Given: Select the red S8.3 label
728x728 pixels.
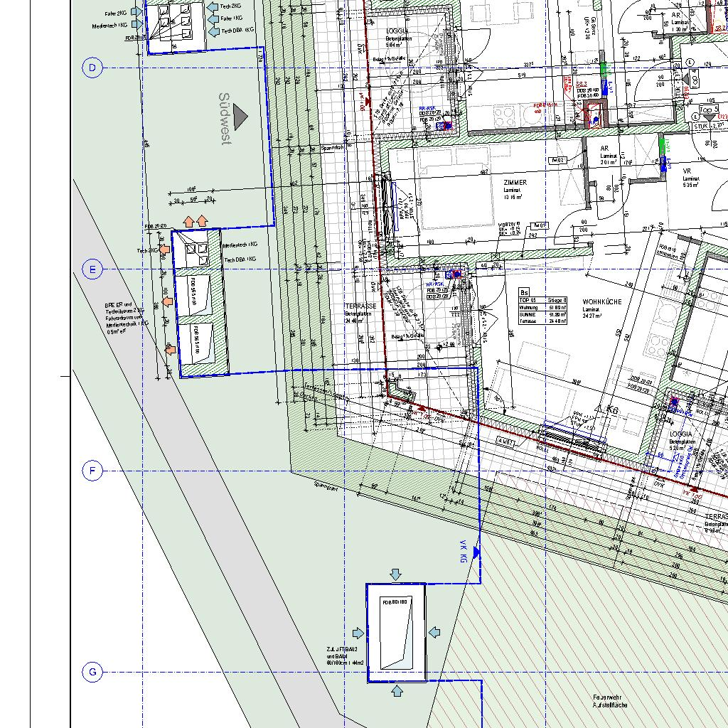Looking at the screenshot, I should click(x=582, y=85).
